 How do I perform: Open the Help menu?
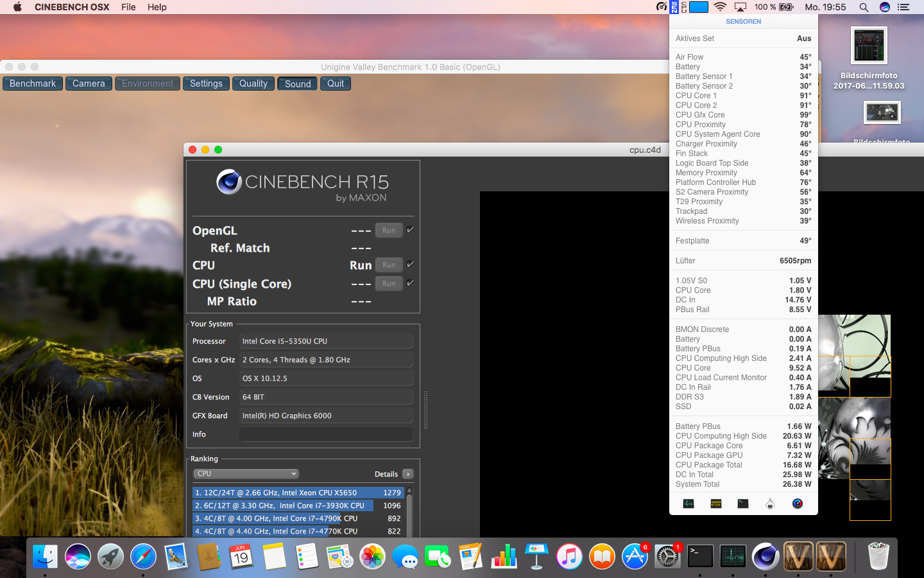[157, 7]
